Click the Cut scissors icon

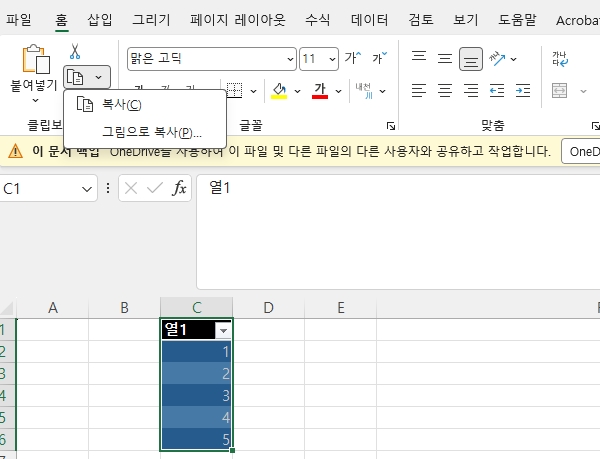point(75,52)
